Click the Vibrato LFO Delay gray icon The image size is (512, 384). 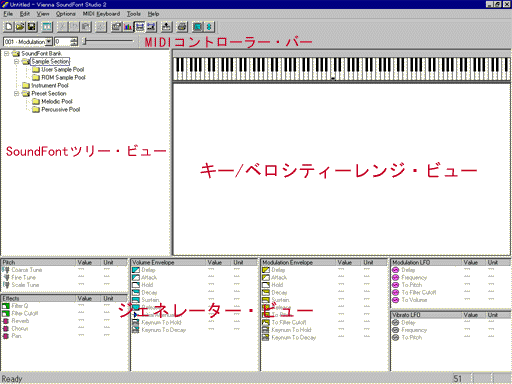396,323
